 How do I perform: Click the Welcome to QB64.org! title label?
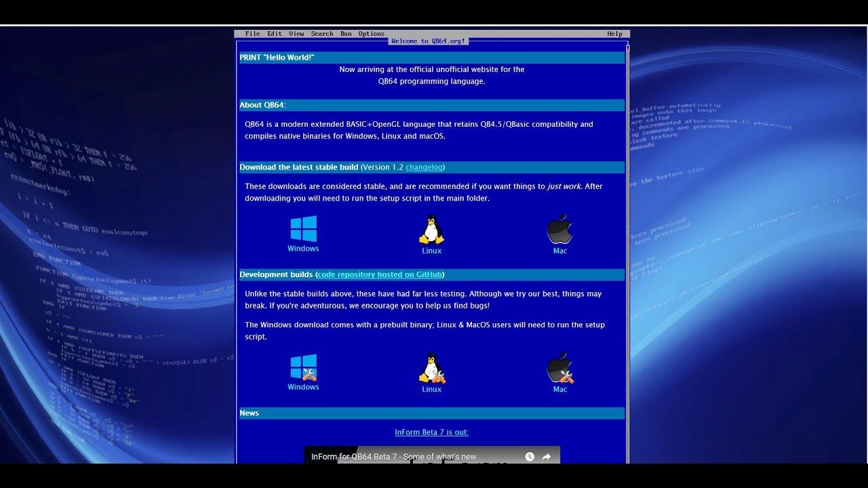(x=429, y=41)
